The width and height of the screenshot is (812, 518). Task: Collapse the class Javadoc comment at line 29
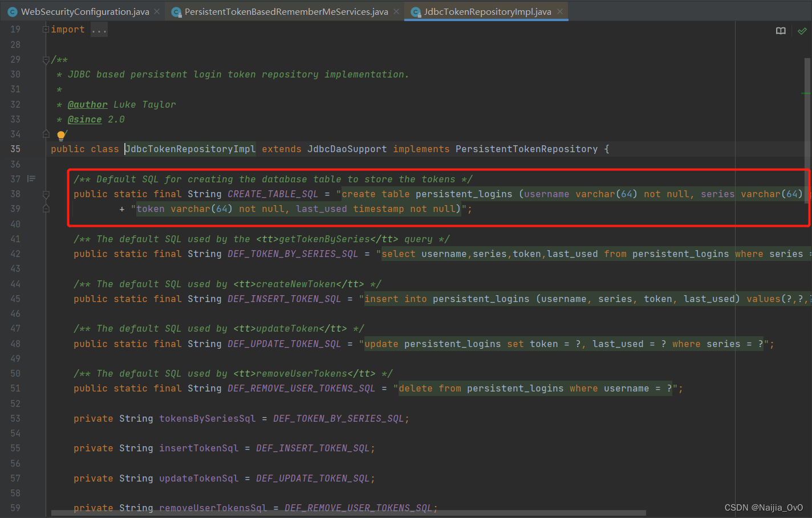(x=46, y=59)
